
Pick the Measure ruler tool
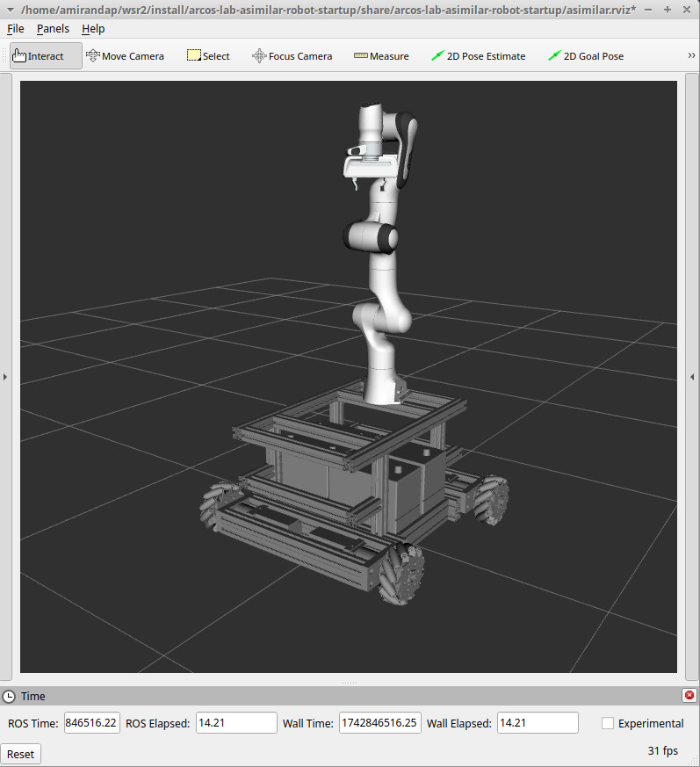coord(381,56)
